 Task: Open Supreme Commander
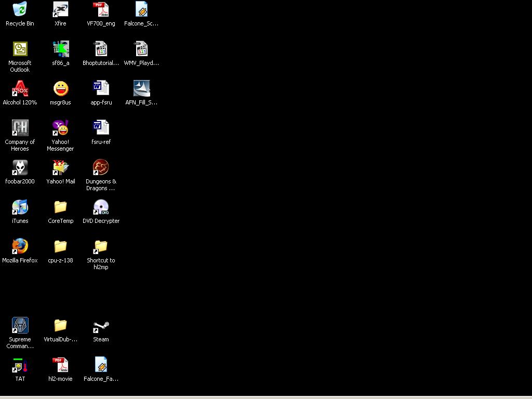point(20,325)
